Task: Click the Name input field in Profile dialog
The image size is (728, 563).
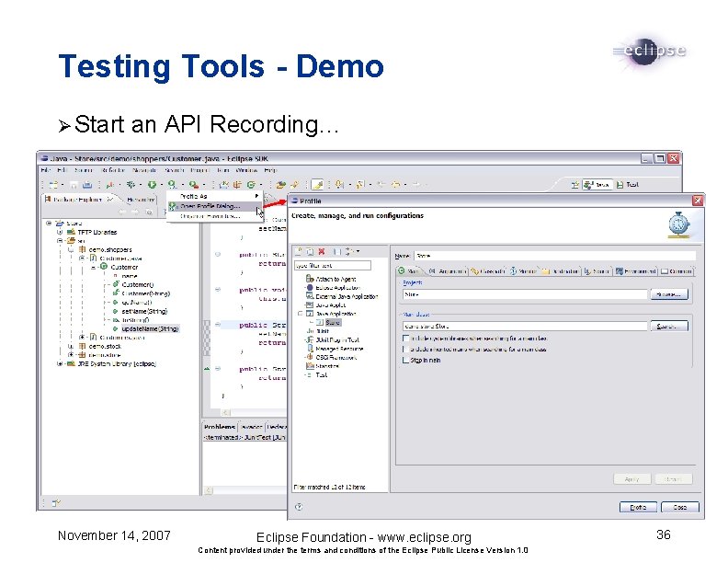Action: [x=554, y=256]
